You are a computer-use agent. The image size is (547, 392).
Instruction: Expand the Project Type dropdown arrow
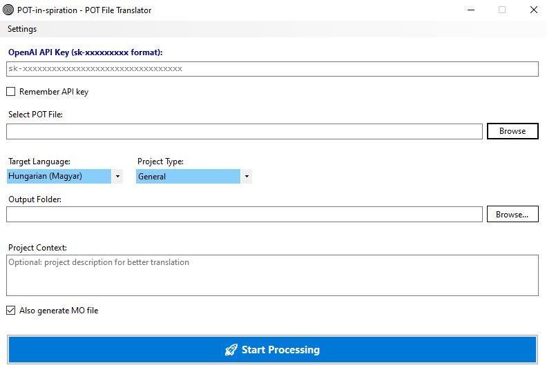click(247, 177)
